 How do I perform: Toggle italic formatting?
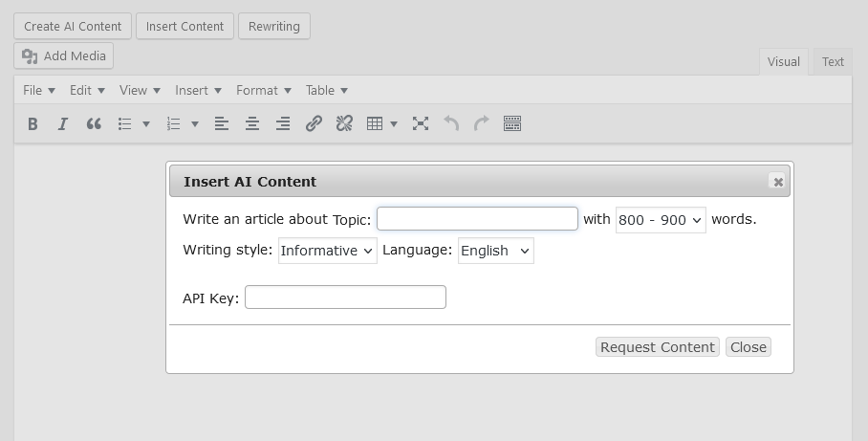point(63,123)
